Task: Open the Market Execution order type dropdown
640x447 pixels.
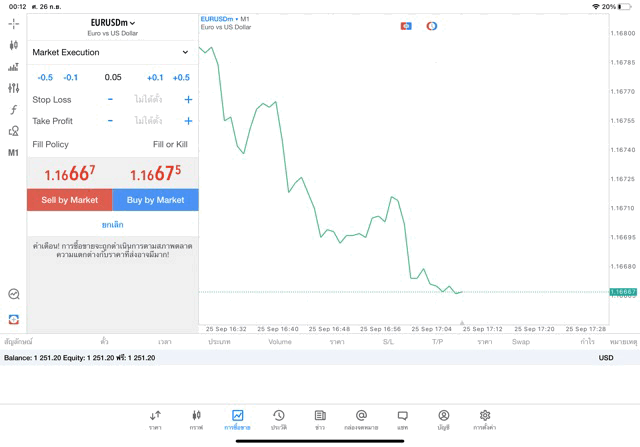Action: point(112,52)
